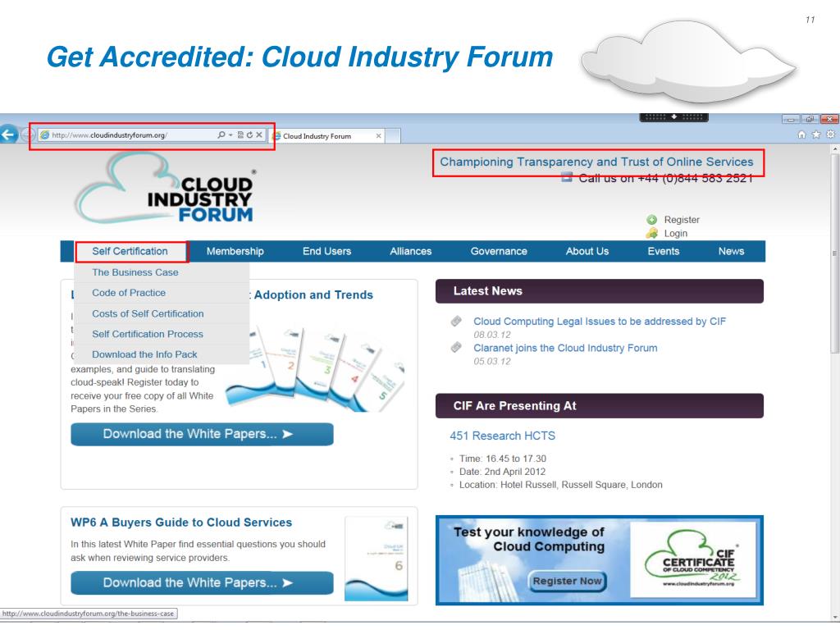Click the upper Download the White Papers button
The height and width of the screenshot is (630, 840).
(x=202, y=434)
